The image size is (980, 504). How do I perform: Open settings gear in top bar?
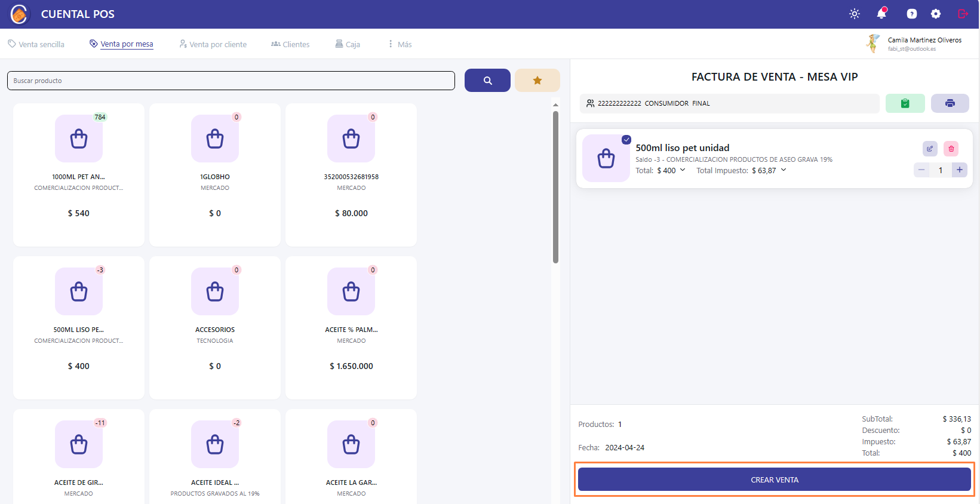point(936,14)
